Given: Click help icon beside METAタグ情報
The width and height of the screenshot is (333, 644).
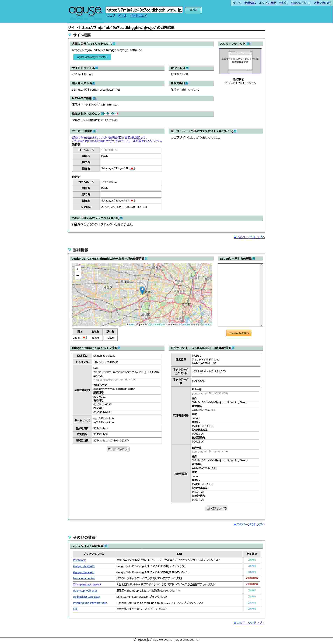Looking at the screenshot, I should [x=94, y=98].
